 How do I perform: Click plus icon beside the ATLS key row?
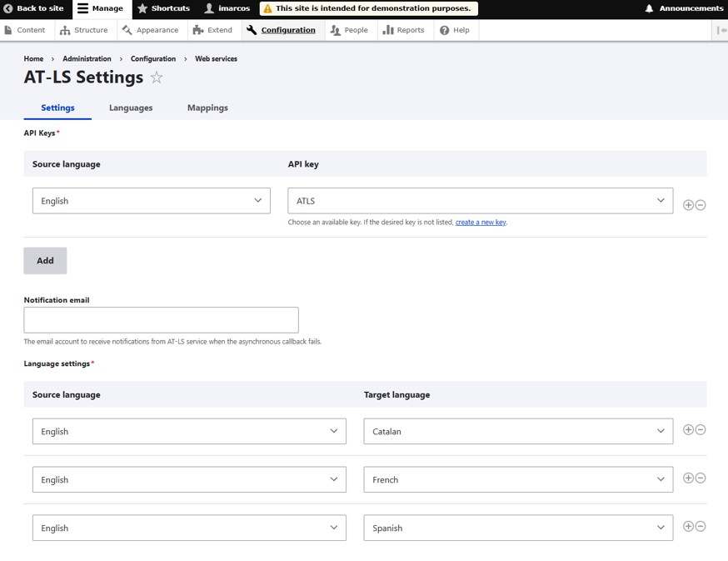pyautogui.click(x=688, y=205)
